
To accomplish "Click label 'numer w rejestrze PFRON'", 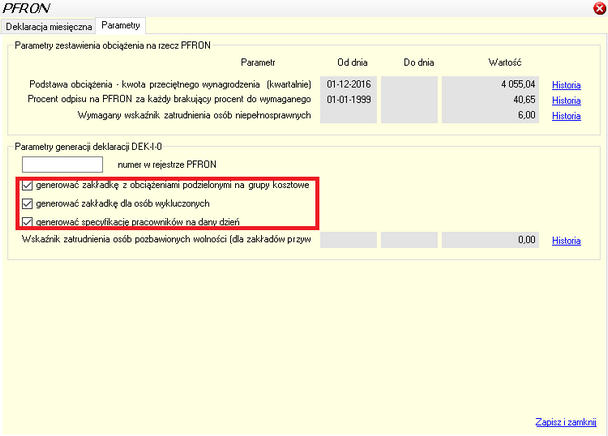I will 167,164.
